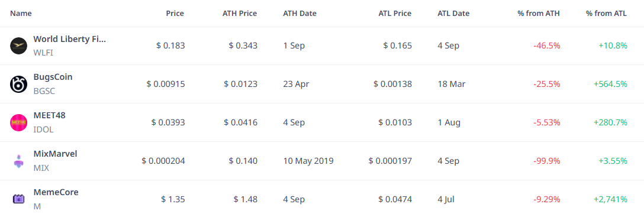Click the BGSC ticker symbol
Image resolution: width=644 pixels, height=217 pixels.
pos(44,91)
